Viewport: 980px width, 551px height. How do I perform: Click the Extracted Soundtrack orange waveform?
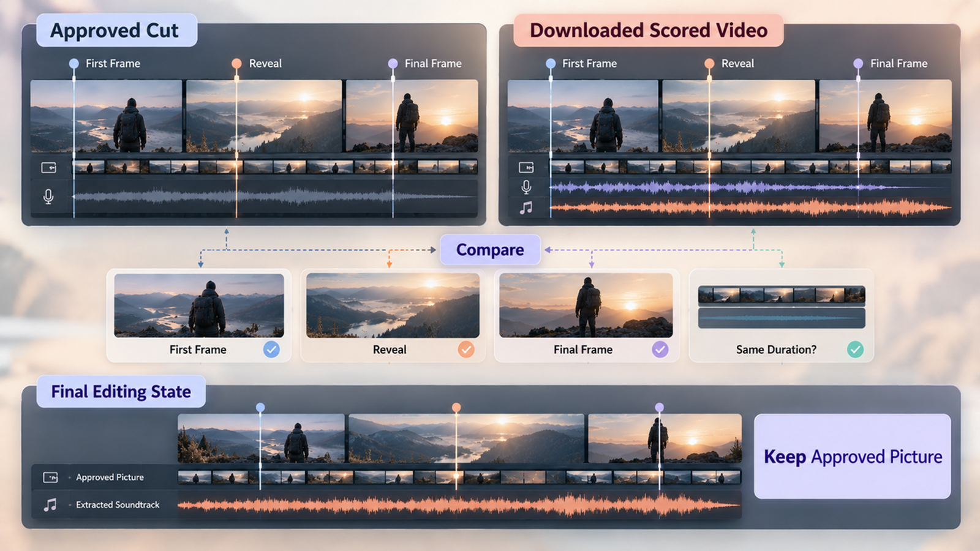[x=459, y=505]
